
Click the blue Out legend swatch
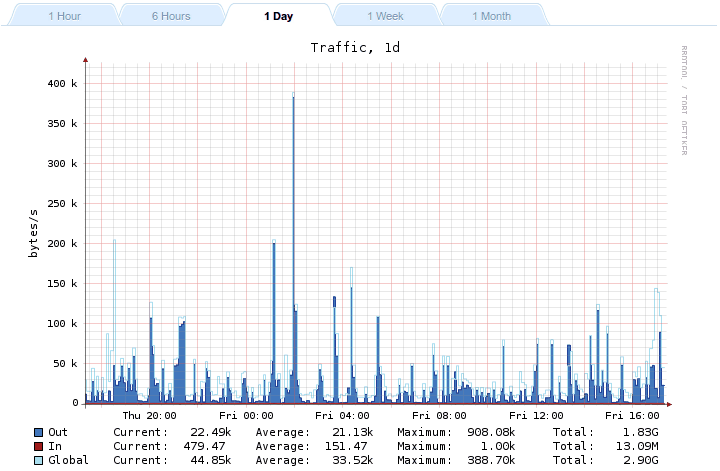tap(38, 432)
